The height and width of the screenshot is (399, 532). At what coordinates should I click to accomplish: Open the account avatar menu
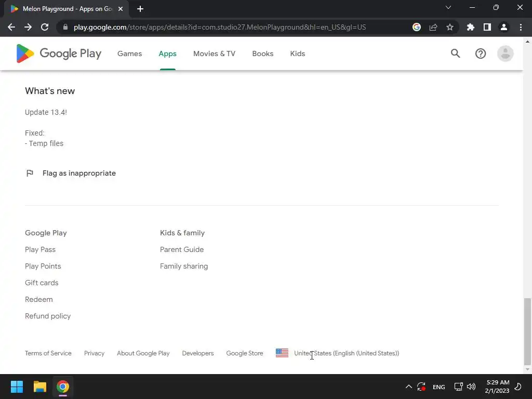[x=505, y=54]
